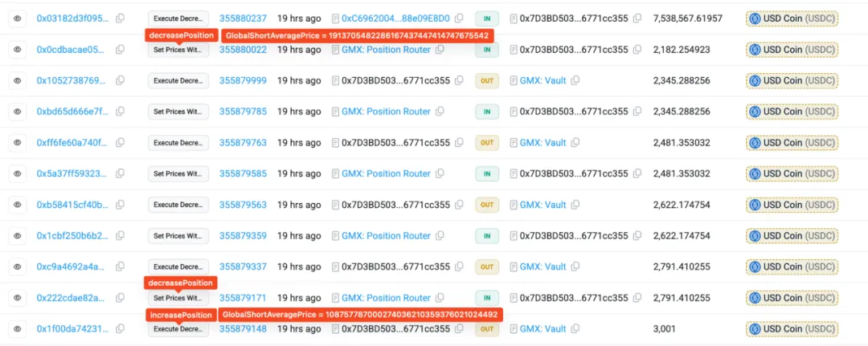Click the OUT badge in block 355879563 row

pyautogui.click(x=485, y=205)
